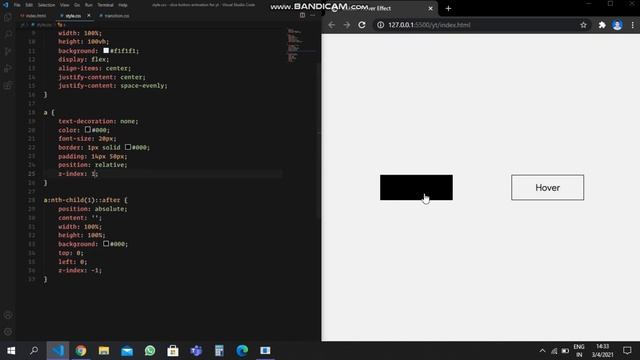640x360 pixels.
Task: Click the border #000 color swatch
Action: [128, 147]
